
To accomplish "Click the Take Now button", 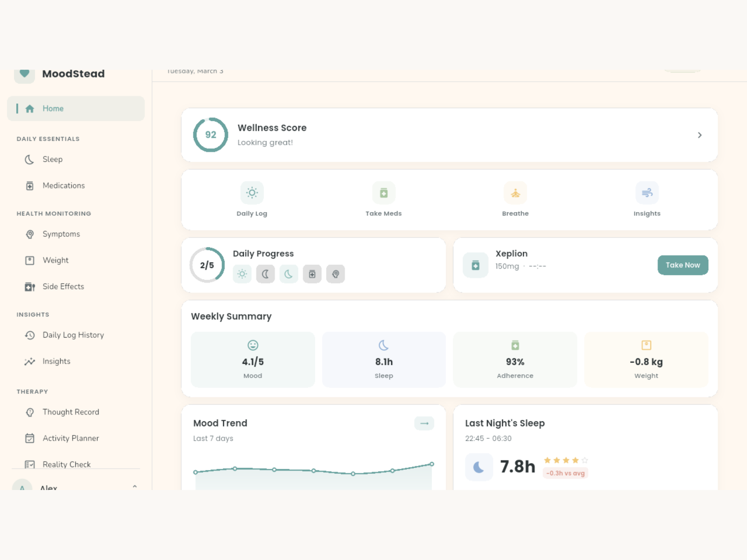I will (x=683, y=266).
